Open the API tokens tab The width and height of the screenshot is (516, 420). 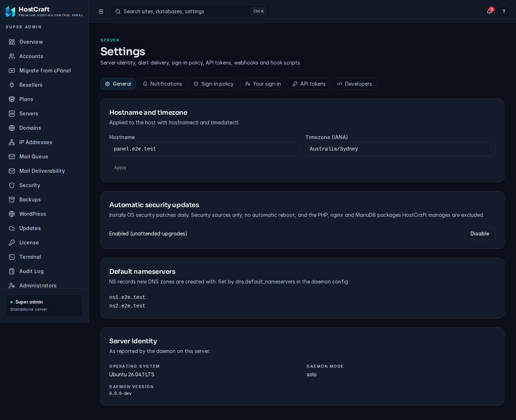click(x=309, y=84)
